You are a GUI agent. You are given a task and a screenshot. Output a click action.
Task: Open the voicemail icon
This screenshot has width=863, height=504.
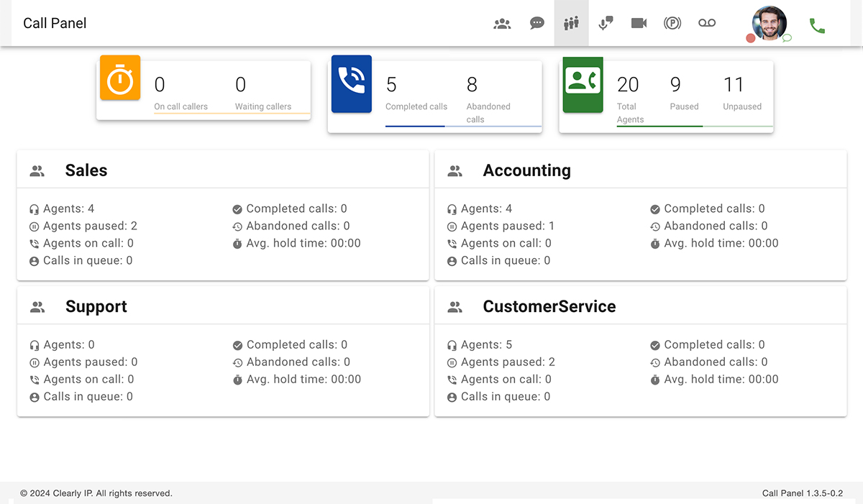pos(707,24)
